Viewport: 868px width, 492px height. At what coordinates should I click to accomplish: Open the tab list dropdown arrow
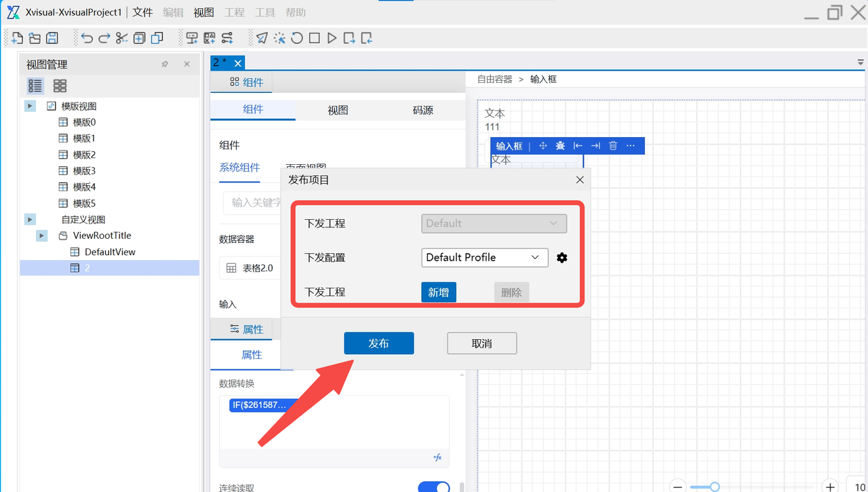point(861,62)
